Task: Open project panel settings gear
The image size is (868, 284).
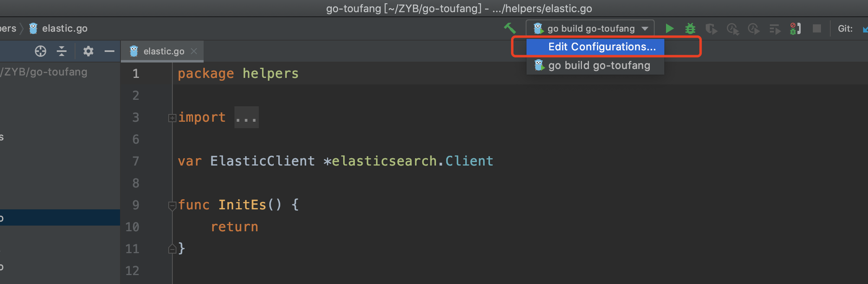Action: [88, 51]
